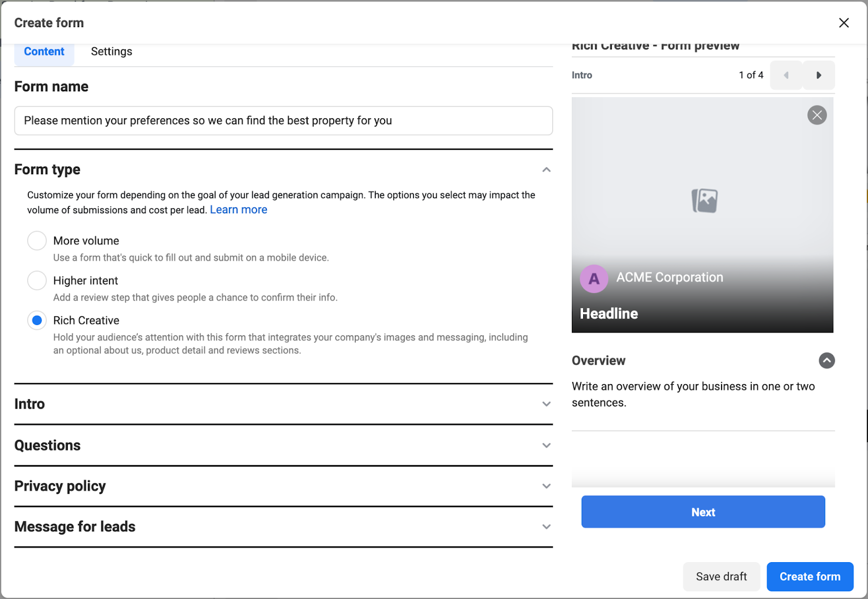868x599 pixels.
Task: Collapse the Form type section
Action: 547,169
